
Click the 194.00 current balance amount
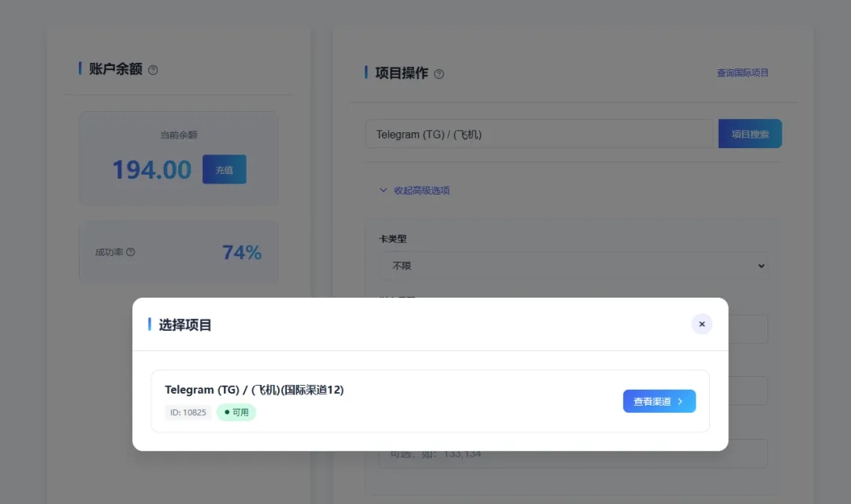point(151,169)
